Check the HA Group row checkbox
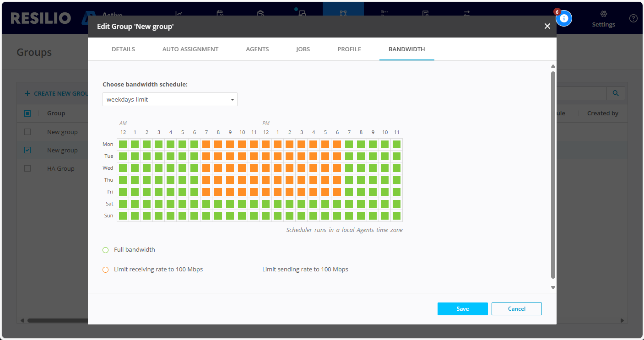644x340 pixels. click(27, 168)
